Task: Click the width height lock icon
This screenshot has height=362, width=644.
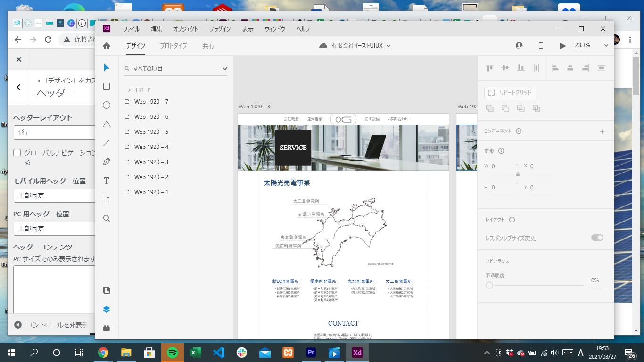Action: (x=518, y=174)
